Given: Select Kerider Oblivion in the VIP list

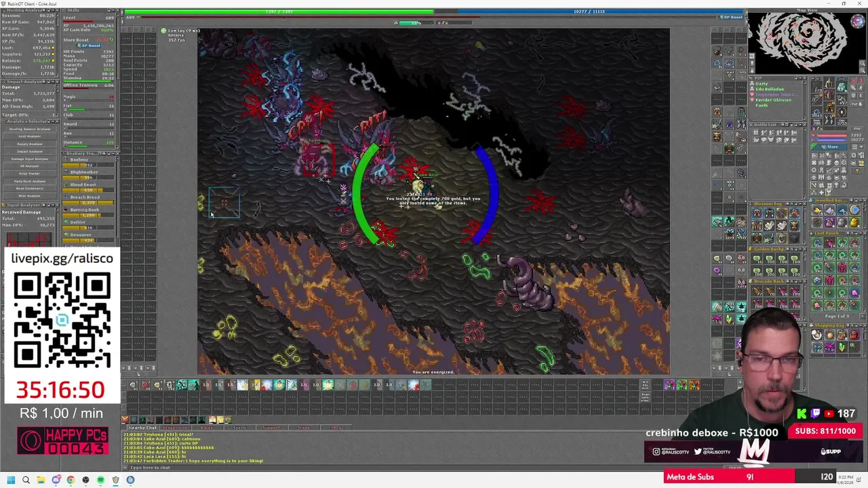Looking at the screenshot, I should click(774, 100).
